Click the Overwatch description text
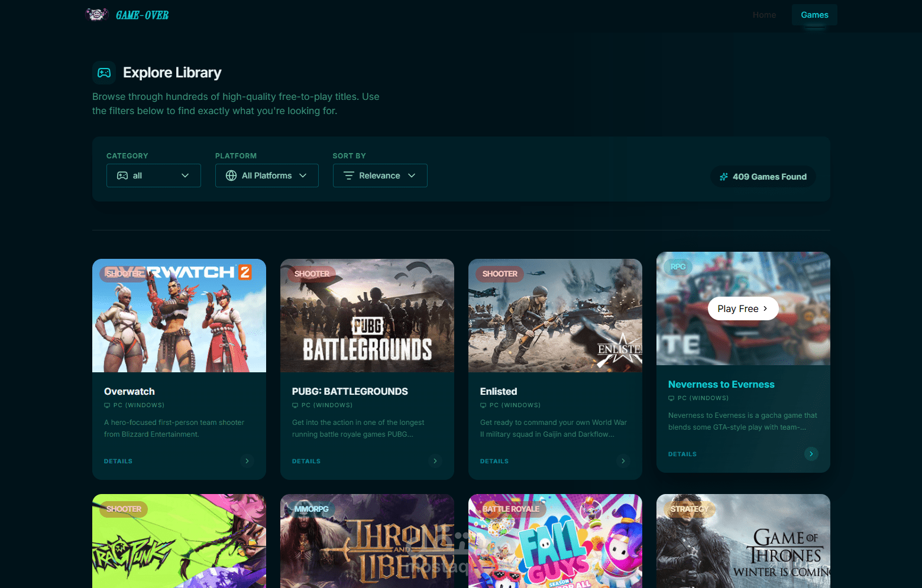922x588 pixels. click(174, 428)
